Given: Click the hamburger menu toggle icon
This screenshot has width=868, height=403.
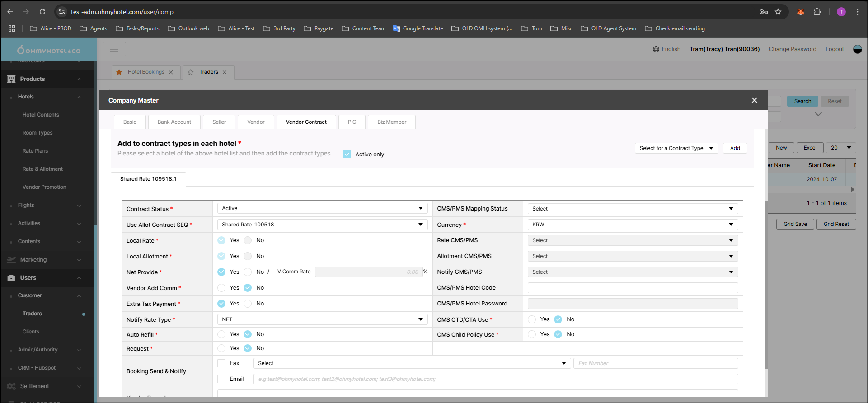Looking at the screenshot, I should click(114, 49).
